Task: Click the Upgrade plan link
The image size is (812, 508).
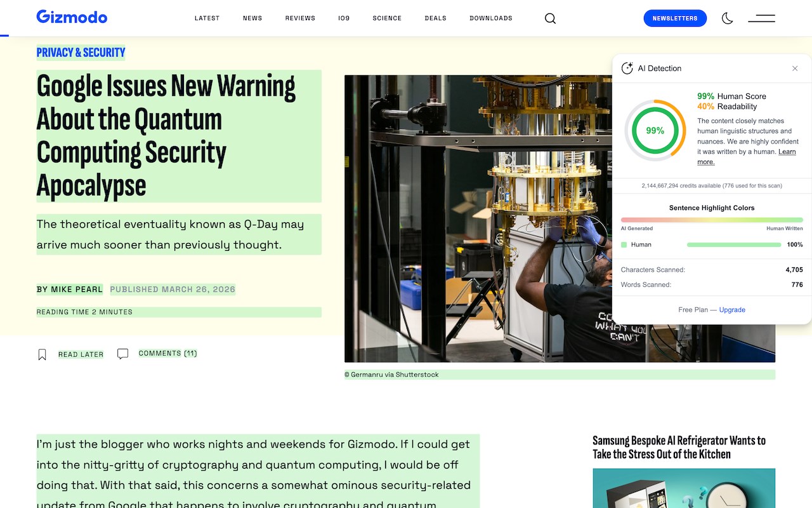Action: [732, 310]
